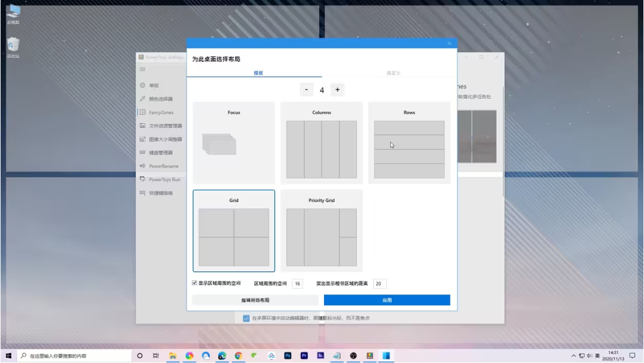Open PowerToys icon on taskbar
Viewport: 644px width, 363px height.
pyautogui.click(x=370, y=355)
